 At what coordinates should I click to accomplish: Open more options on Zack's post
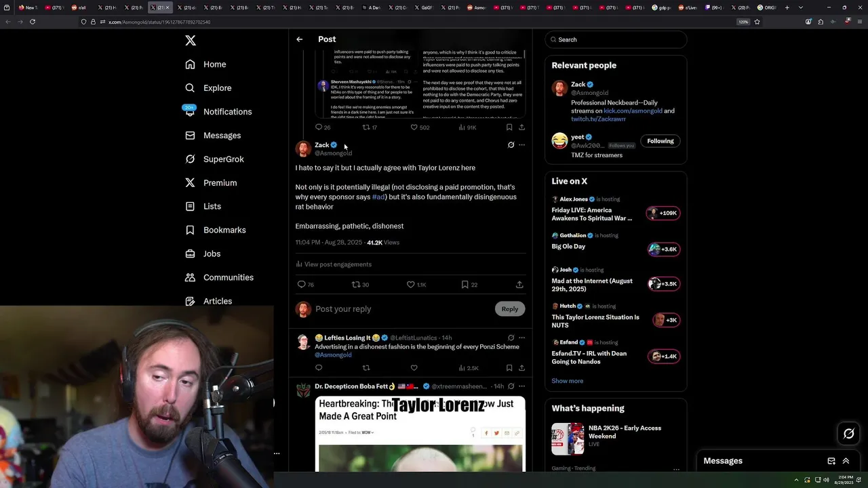pos(521,145)
